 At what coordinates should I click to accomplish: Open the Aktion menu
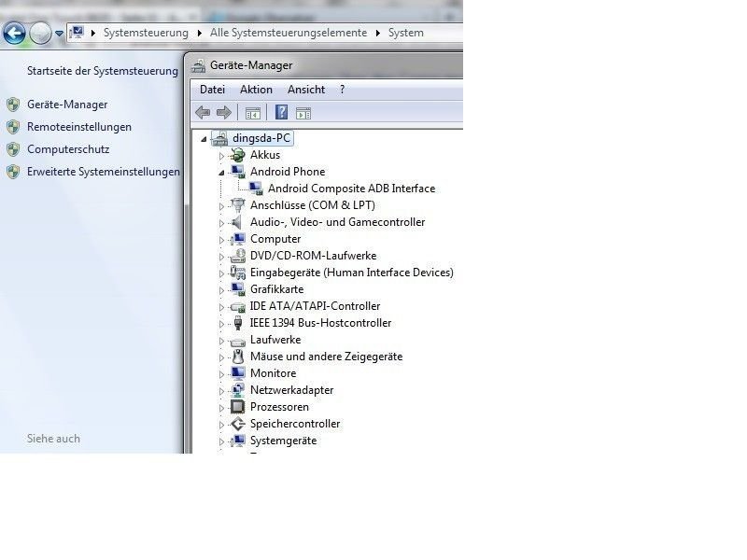point(256,90)
